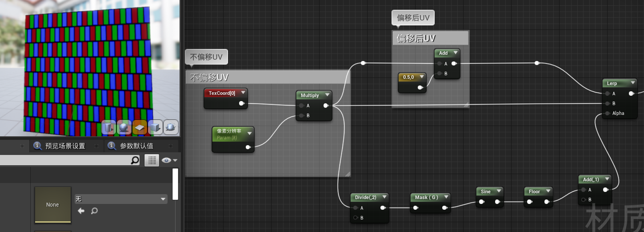Select the 像素分辨率 parameter node

[233, 139]
